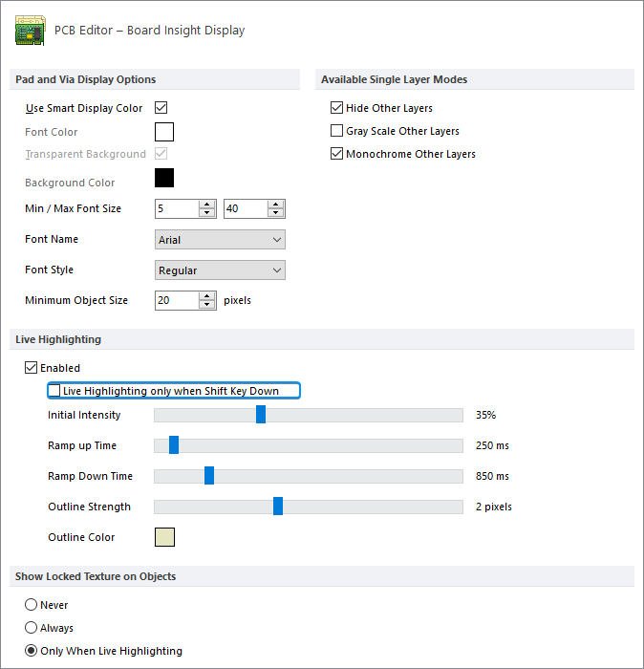Toggle Live Highlighting Enabled checkbox
The width and height of the screenshot is (644, 669).
click(31, 367)
